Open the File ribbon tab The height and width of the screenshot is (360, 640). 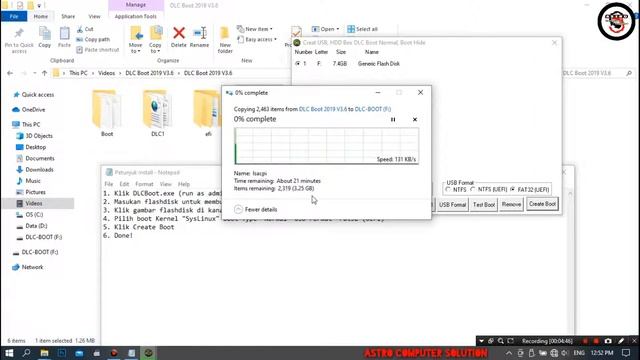tap(14, 16)
